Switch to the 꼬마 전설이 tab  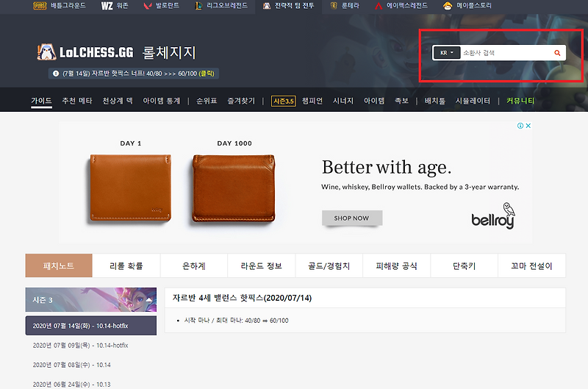pos(531,265)
